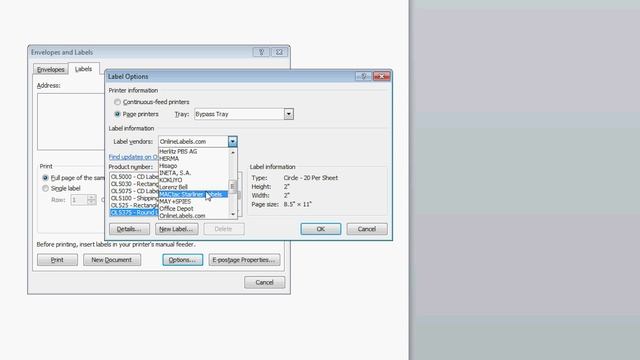This screenshot has height=360, width=640.
Task: Pick MACtac Starliner Labels vendor
Action: point(193,194)
